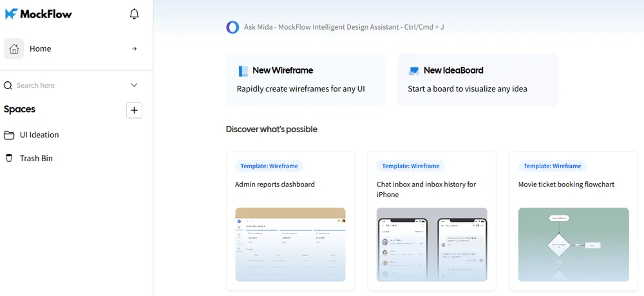Open the UI Ideation space
This screenshot has height=296, width=644.
coord(39,135)
